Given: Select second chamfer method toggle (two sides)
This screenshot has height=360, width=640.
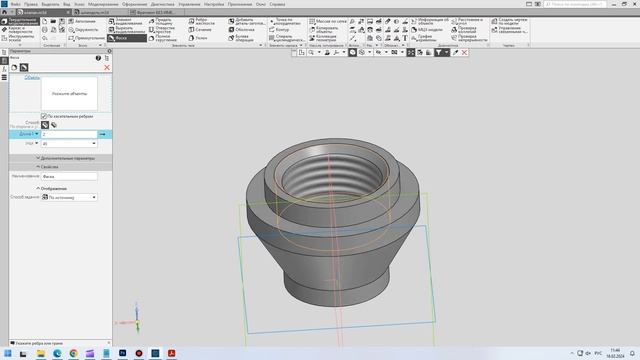Looking at the screenshot, I should pos(54,125).
